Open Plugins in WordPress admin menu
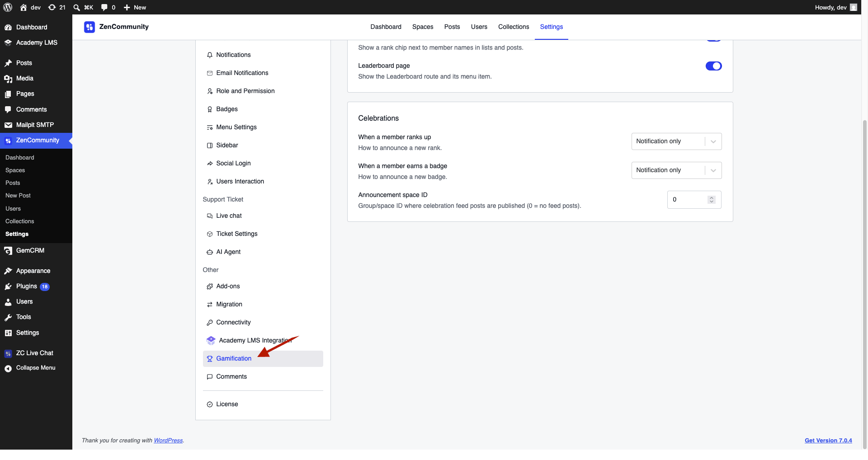Screen dimensions: 868x460 click(x=36, y=286)
